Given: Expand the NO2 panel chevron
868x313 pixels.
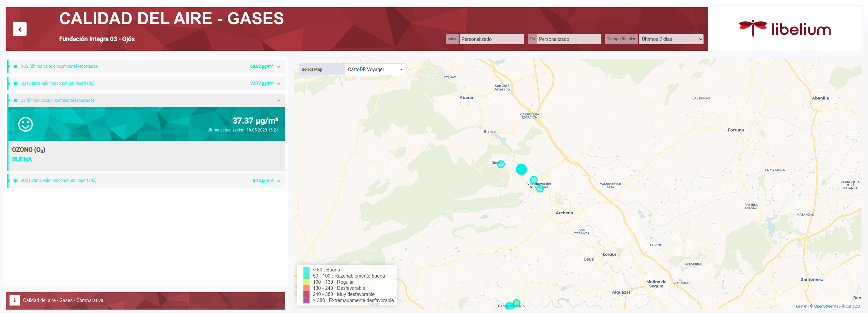Looking at the screenshot, I should (279, 67).
